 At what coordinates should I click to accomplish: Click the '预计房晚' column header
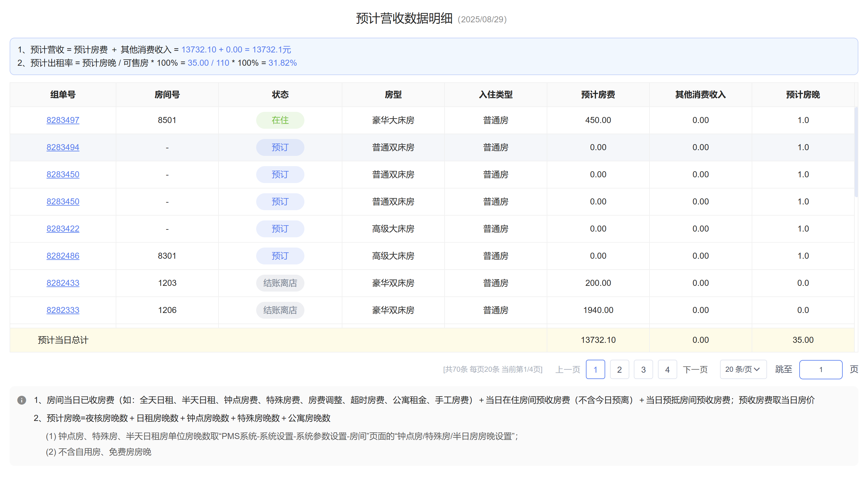click(803, 95)
